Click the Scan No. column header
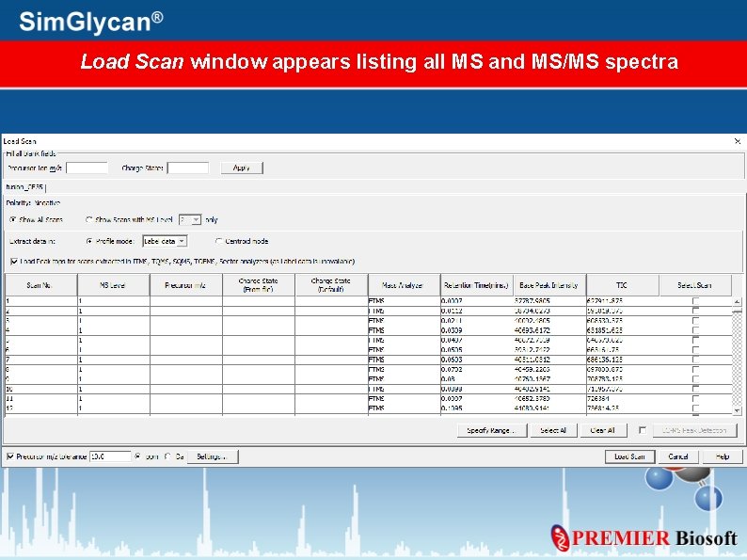747x560 pixels. click(41, 285)
